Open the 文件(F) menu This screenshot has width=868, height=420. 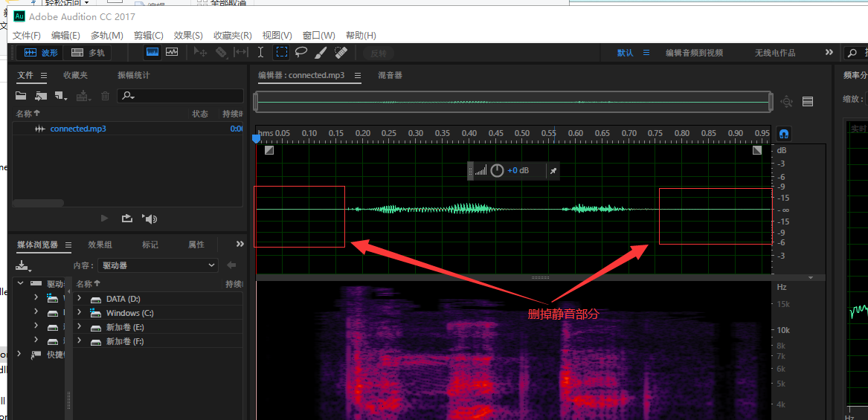tap(27, 36)
